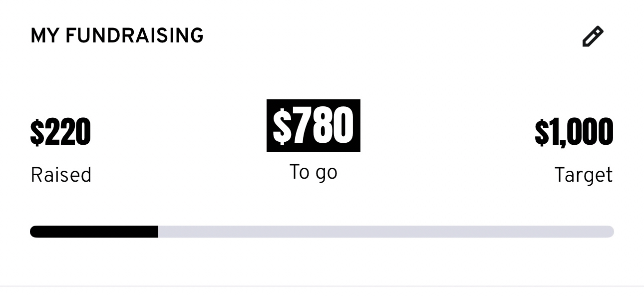Click the left start of progress bar

coord(34,232)
